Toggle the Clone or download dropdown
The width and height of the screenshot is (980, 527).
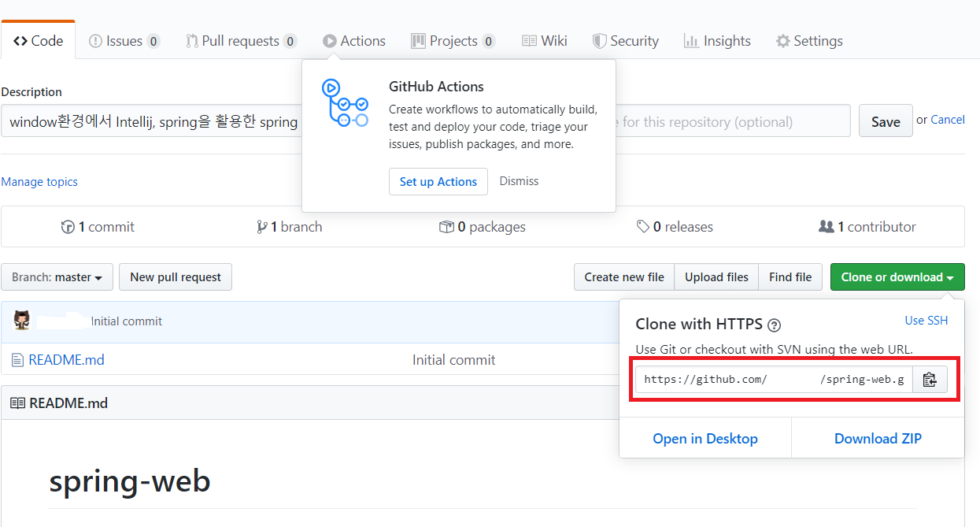(x=897, y=277)
